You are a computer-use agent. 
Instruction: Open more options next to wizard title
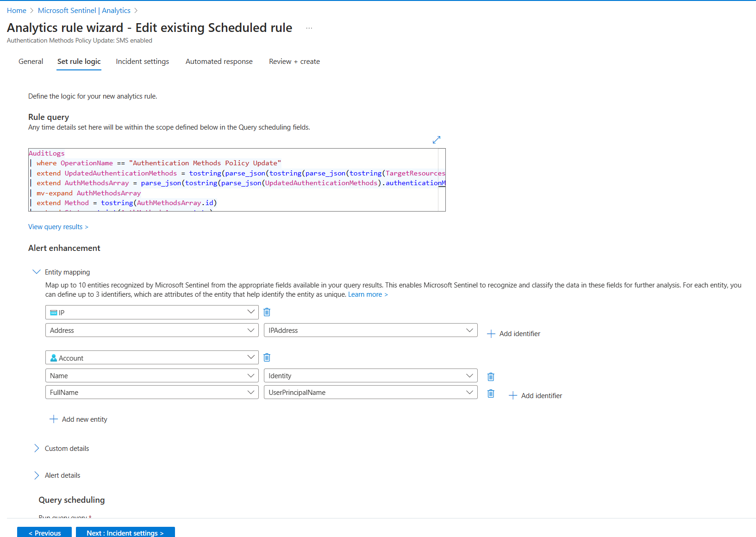coord(309,28)
